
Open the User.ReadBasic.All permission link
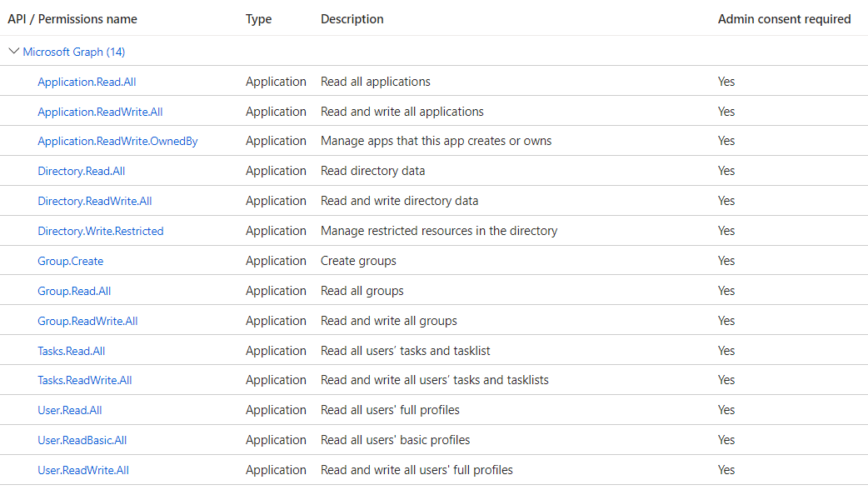coord(82,440)
